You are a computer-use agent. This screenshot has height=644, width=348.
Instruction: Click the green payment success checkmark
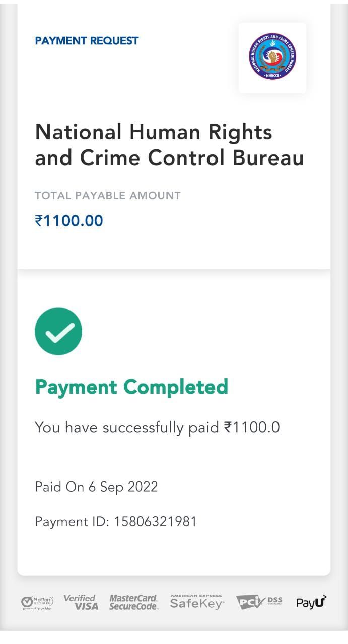[58, 331]
